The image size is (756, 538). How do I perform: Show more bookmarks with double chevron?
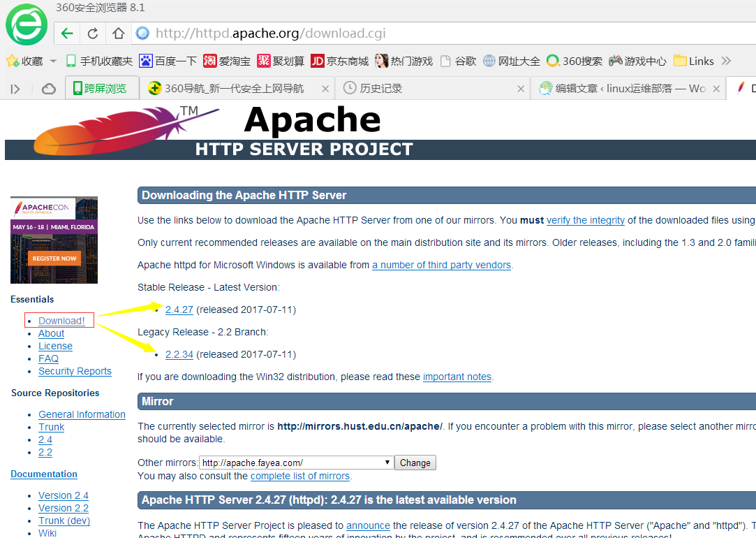pos(727,61)
